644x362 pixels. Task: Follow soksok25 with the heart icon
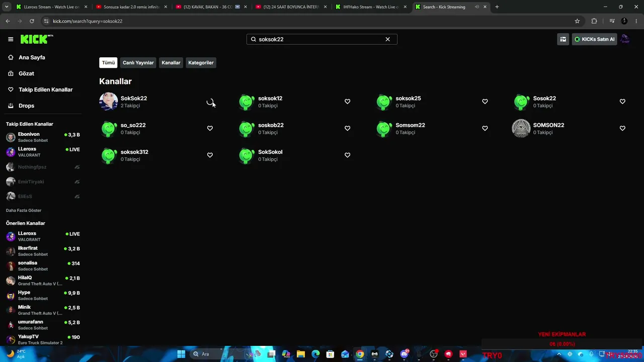(485, 102)
